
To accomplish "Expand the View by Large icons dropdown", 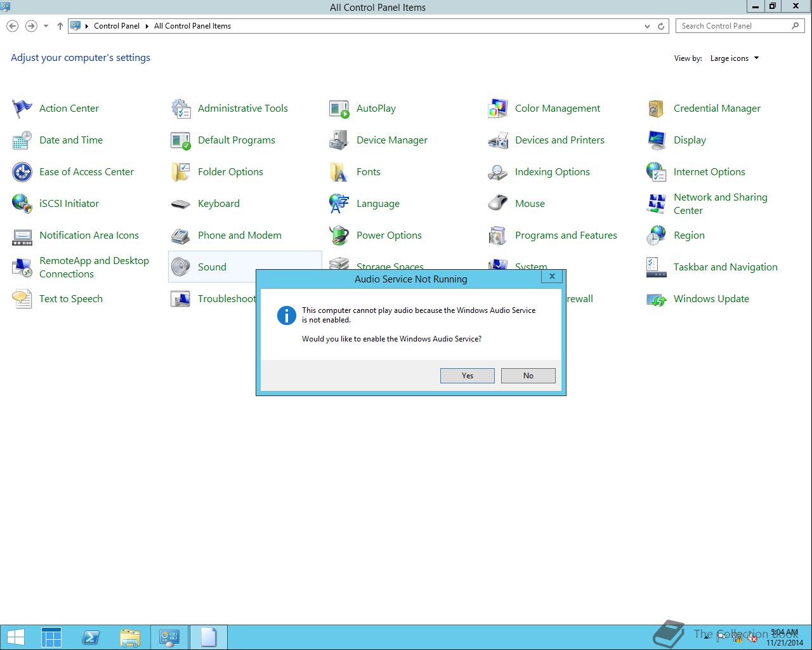I will [x=735, y=58].
